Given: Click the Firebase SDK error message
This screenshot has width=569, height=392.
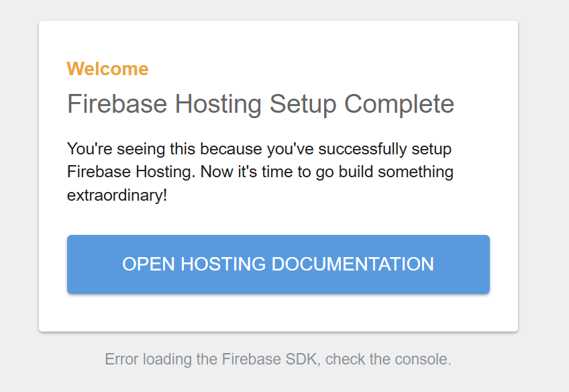Looking at the screenshot, I should [x=278, y=359].
